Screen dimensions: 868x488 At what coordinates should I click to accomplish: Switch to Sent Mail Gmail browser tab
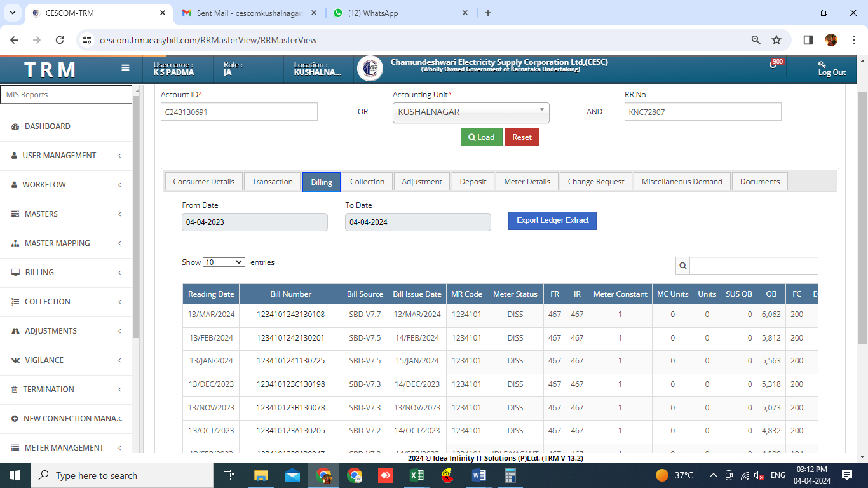coord(248,13)
